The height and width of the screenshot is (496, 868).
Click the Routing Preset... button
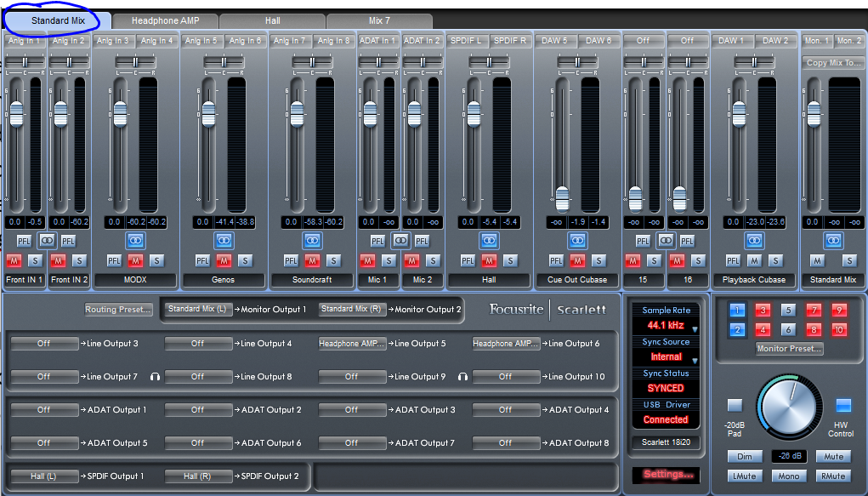pyautogui.click(x=119, y=310)
